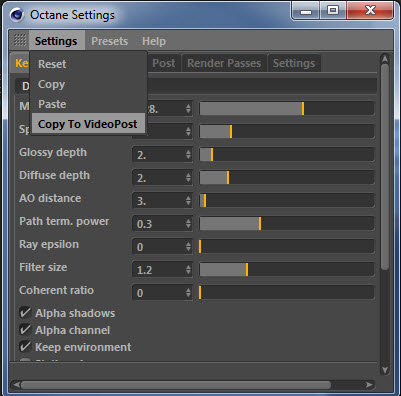The width and height of the screenshot is (401, 396).
Task: Uncheck the Alpha channel option
Action: point(25,330)
